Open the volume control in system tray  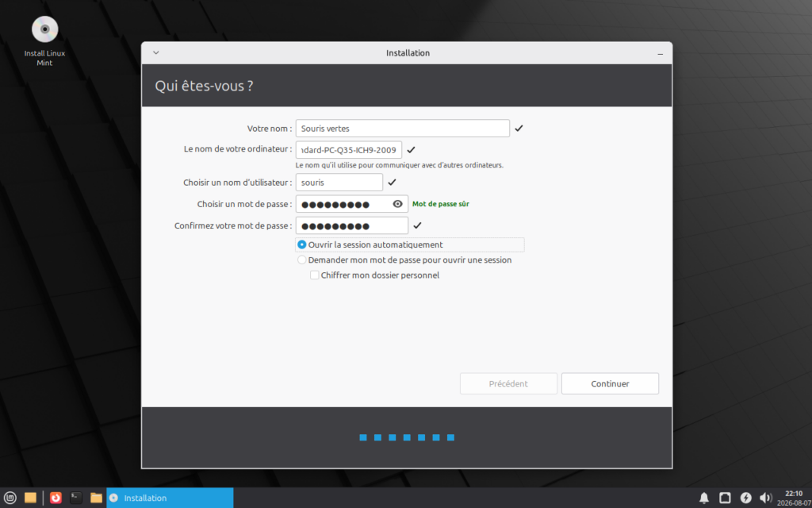[765, 498]
